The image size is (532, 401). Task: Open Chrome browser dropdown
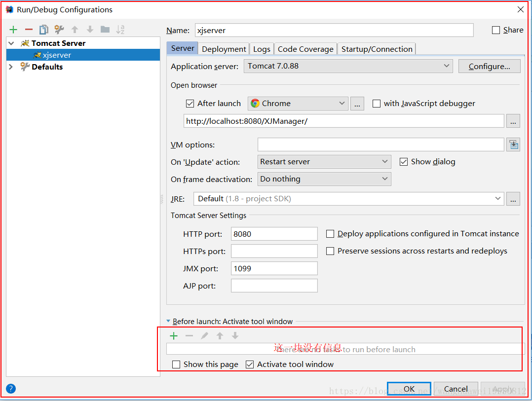click(298, 104)
